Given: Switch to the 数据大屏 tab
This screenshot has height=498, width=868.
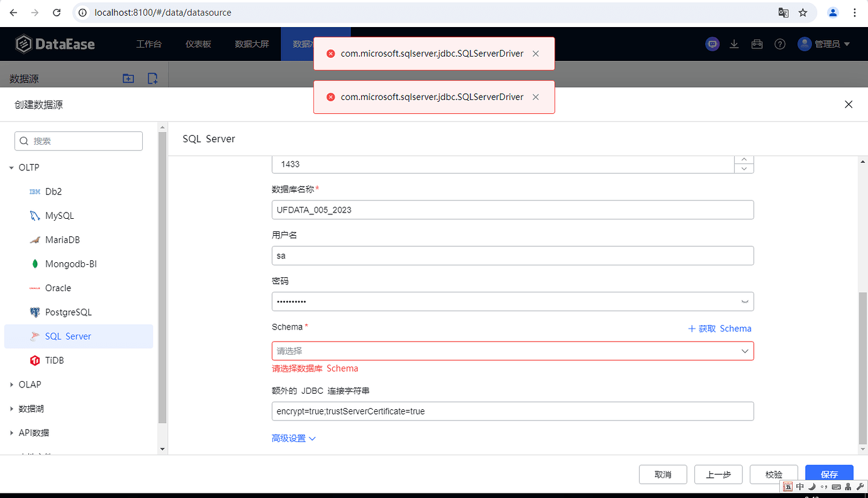Looking at the screenshot, I should 252,44.
